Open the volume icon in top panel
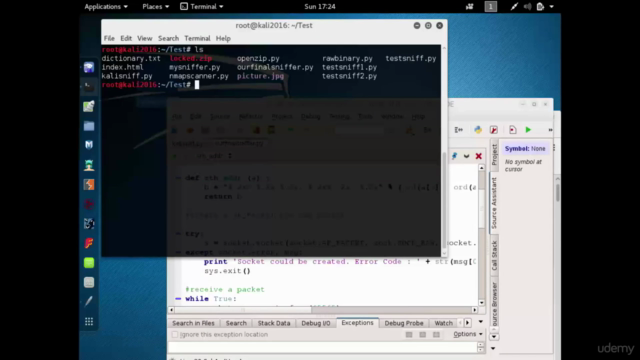This screenshot has height=360, width=640. click(x=527, y=7)
